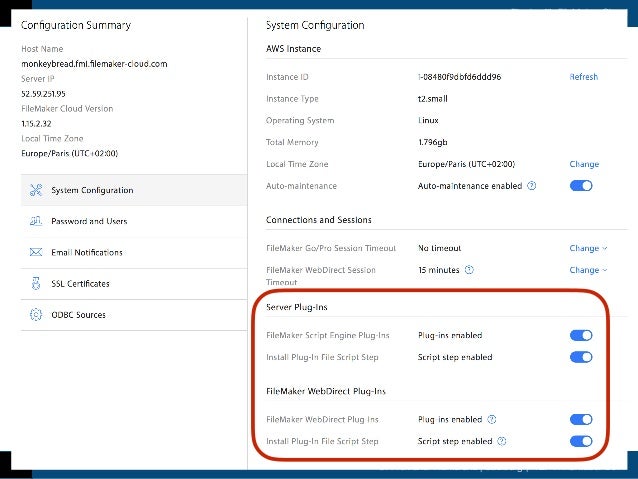Expand Change dropdown for WebDirect Session Timeout
This screenshot has height=479, width=638.
coord(588,270)
